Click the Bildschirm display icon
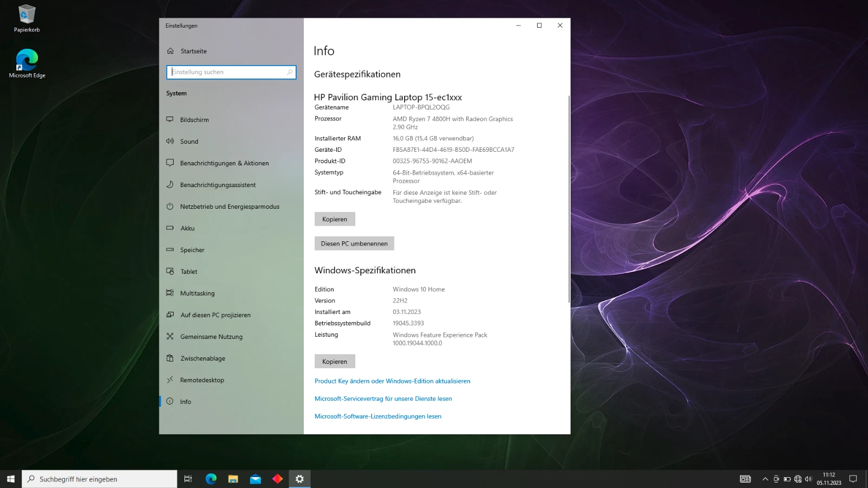The height and width of the screenshot is (488, 868). click(170, 119)
